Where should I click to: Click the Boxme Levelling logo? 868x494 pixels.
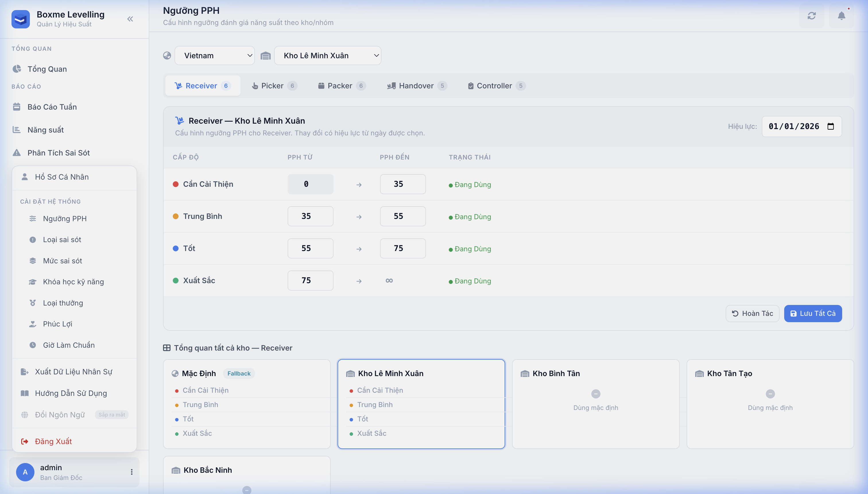20,19
